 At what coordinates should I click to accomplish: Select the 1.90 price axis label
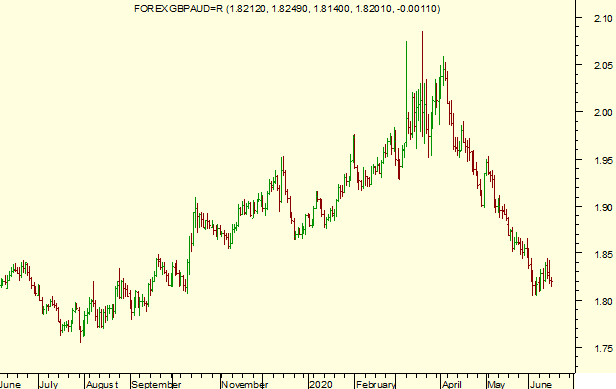[603, 207]
